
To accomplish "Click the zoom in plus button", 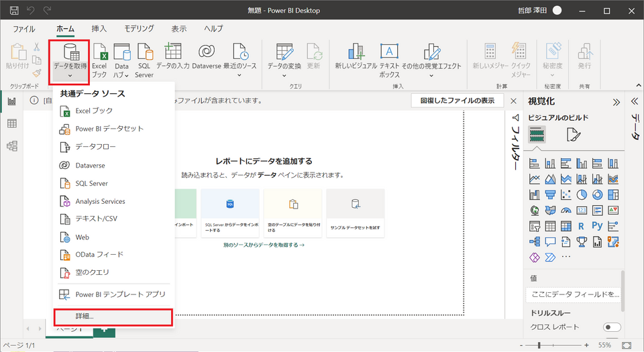I will pos(586,345).
